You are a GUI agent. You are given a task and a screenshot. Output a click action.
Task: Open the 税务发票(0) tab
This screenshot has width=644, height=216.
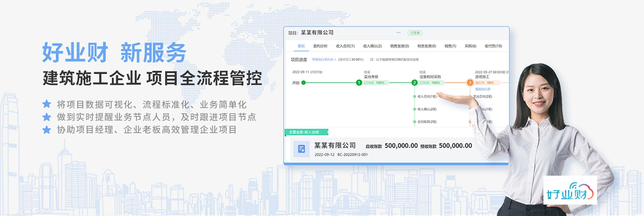[427, 46]
